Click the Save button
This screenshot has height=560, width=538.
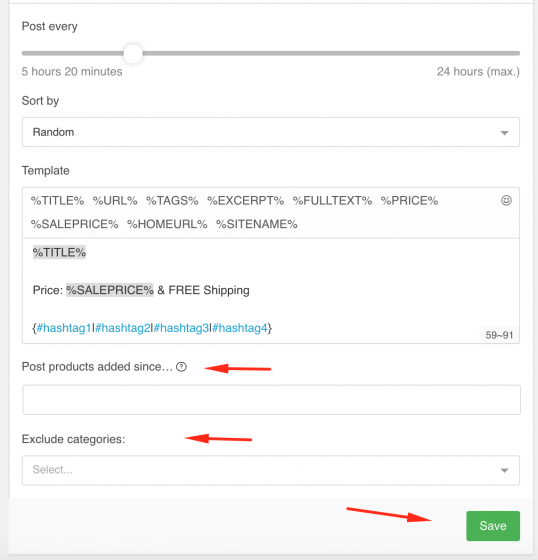(493, 526)
